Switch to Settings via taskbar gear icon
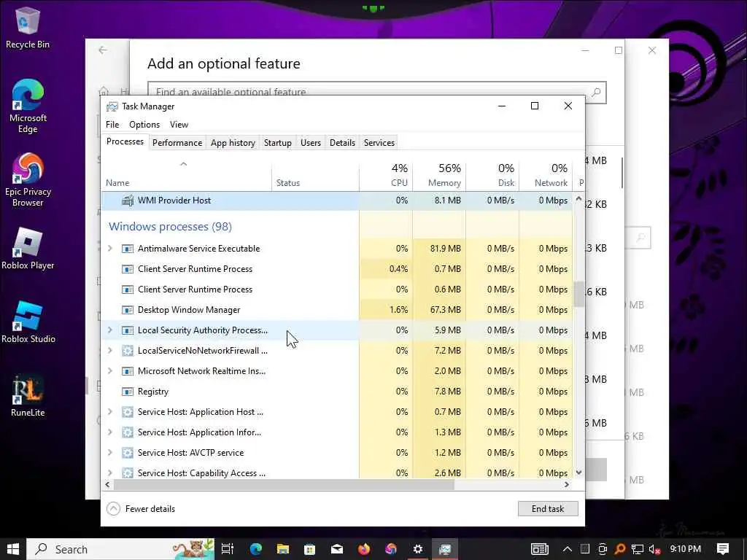The width and height of the screenshot is (747, 560). click(x=418, y=549)
